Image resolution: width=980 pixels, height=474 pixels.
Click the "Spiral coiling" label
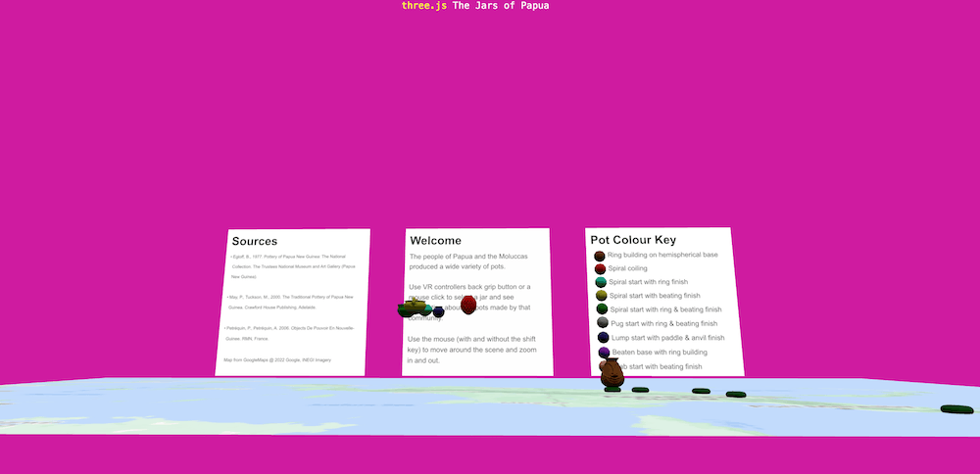[x=627, y=268]
